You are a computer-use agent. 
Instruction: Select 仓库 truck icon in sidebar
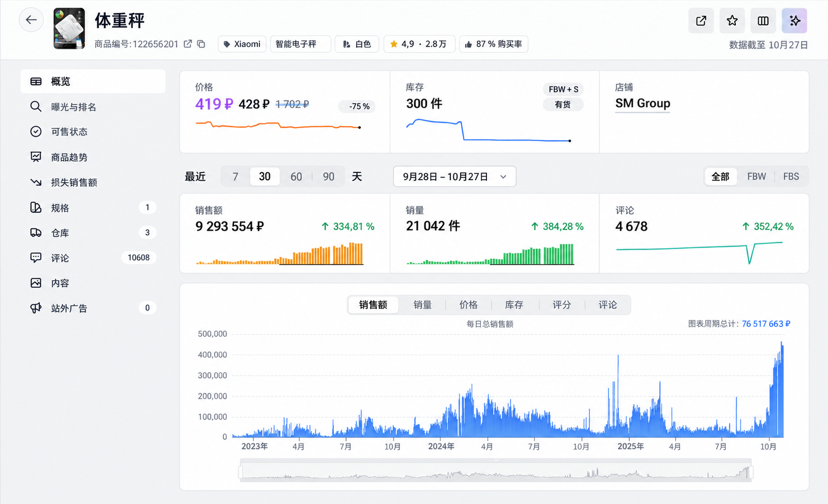pyautogui.click(x=36, y=233)
